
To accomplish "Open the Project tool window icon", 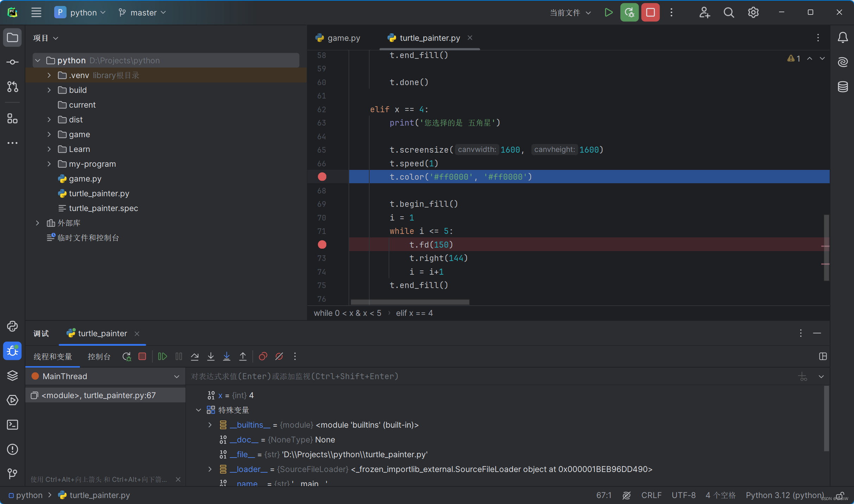I will pos(12,37).
